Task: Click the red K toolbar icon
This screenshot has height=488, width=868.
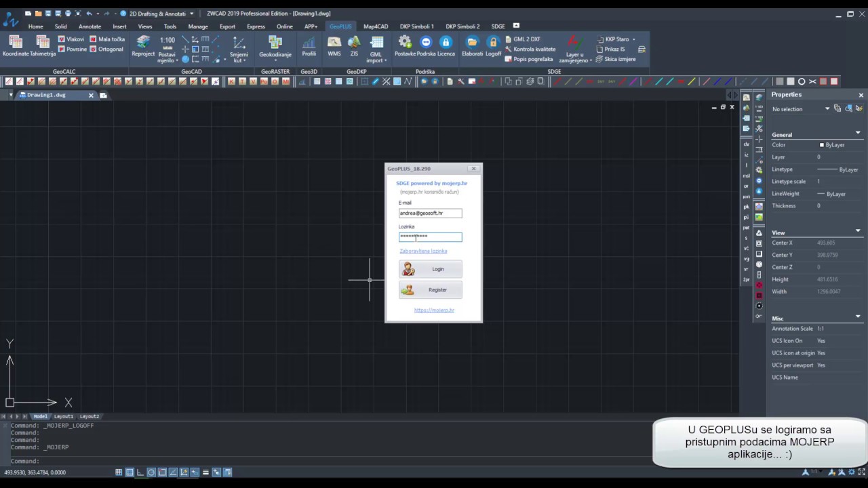Action: click(x=231, y=81)
